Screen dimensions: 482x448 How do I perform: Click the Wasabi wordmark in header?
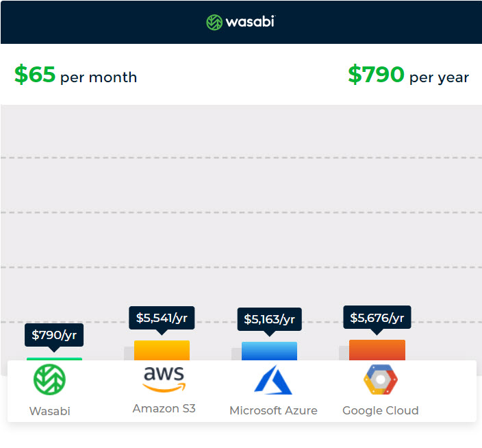point(250,22)
